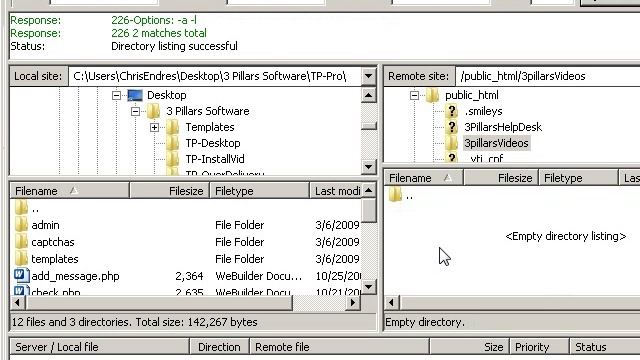Click the admin folder icon
The width and height of the screenshot is (640, 360).
click(x=21, y=225)
